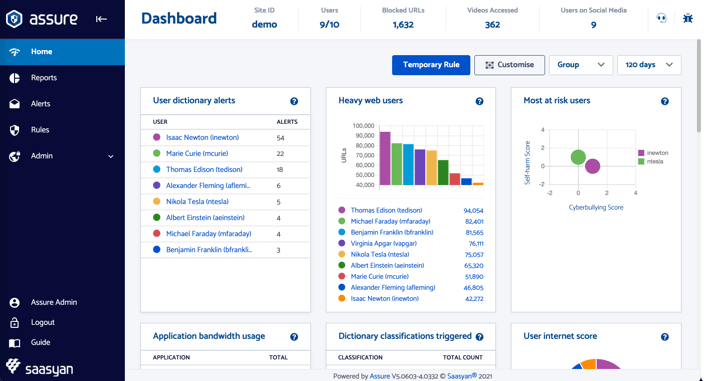The width and height of the screenshot is (704, 381).
Task: Click the Temporary Rule button
Action: coord(431,65)
